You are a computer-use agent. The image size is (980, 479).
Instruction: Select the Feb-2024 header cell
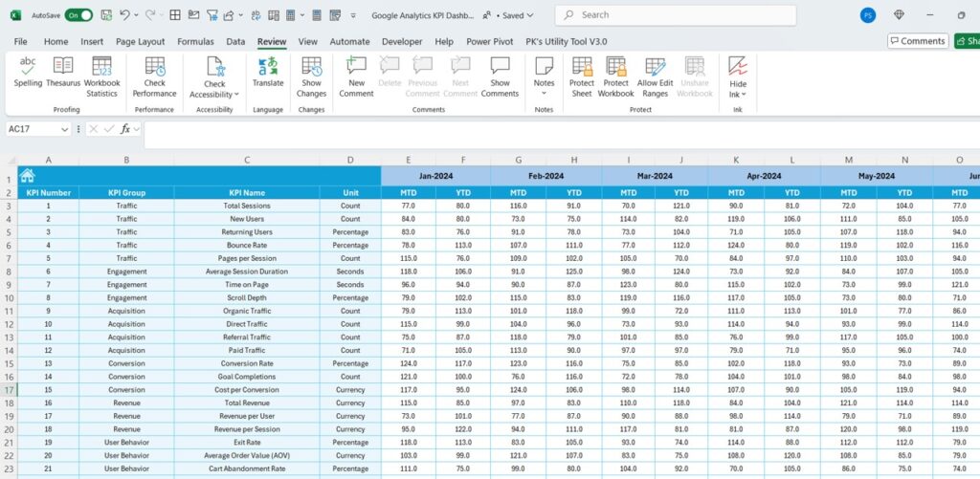546,176
